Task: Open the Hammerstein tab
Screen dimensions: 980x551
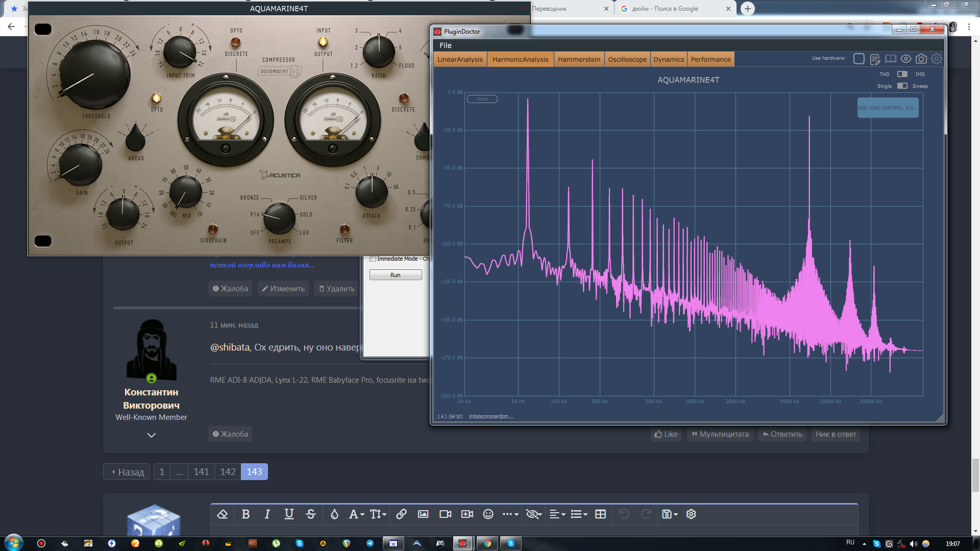Action: 579,59
